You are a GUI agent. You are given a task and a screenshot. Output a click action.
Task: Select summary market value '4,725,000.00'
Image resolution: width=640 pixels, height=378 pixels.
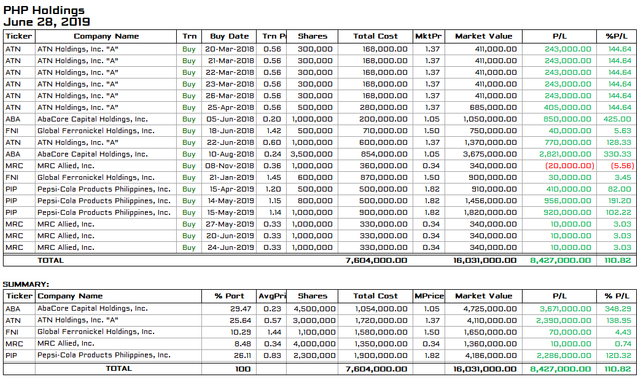[490, 309]
